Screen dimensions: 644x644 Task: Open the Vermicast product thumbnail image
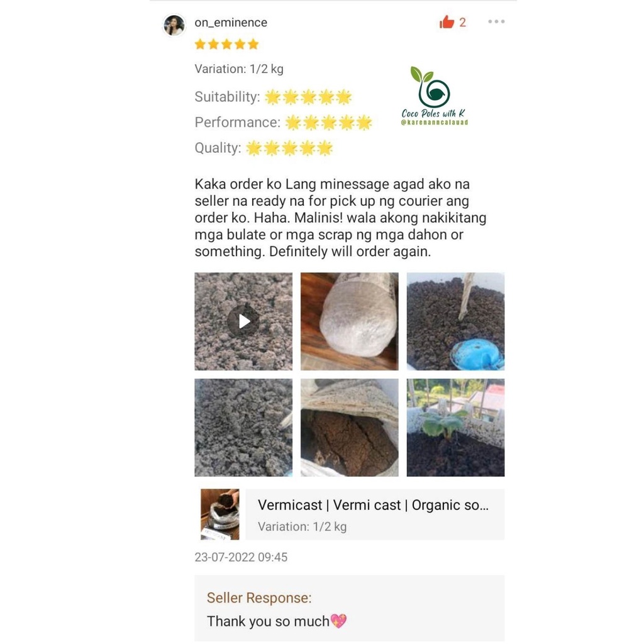click(x=219, y=514)
